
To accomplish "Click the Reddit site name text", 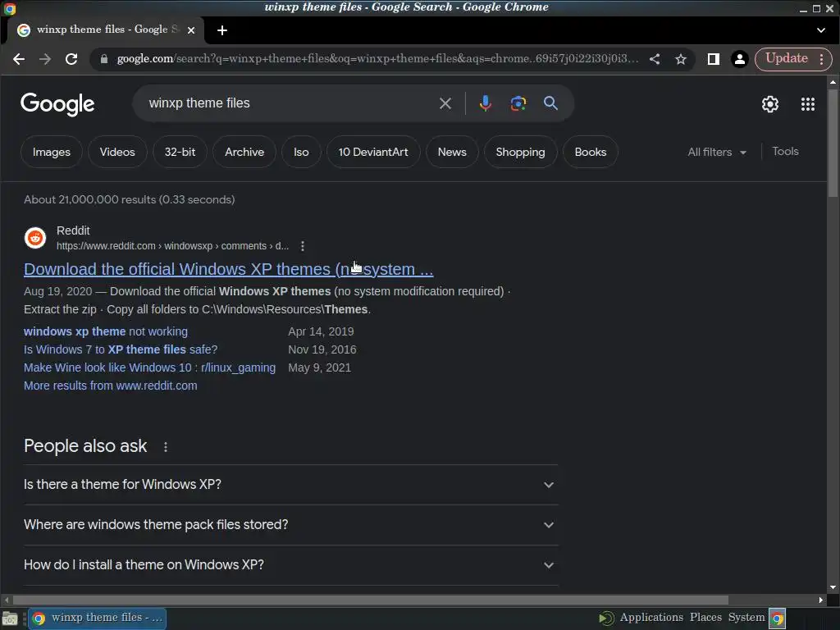I will pos(73,231).
